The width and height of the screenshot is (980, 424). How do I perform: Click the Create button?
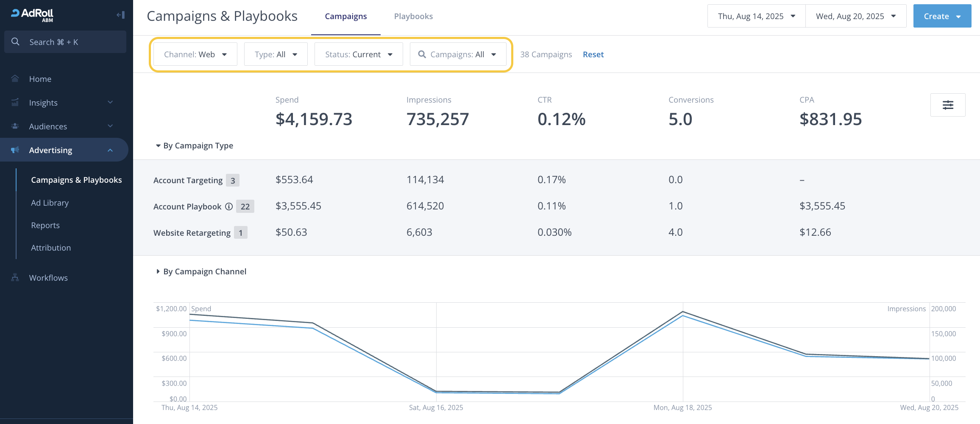click(942, 16)
